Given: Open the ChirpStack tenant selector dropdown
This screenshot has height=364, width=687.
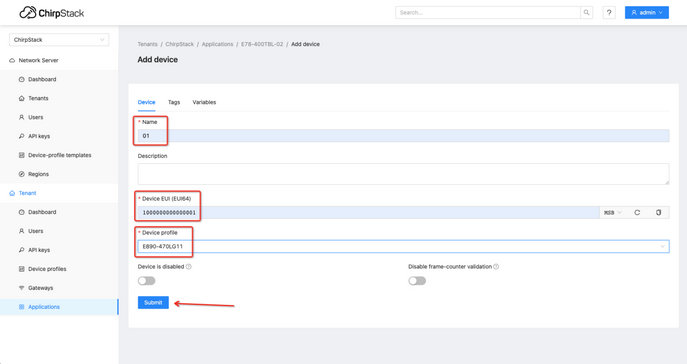Looking at the screenshot, I should (x=59, y=39).
